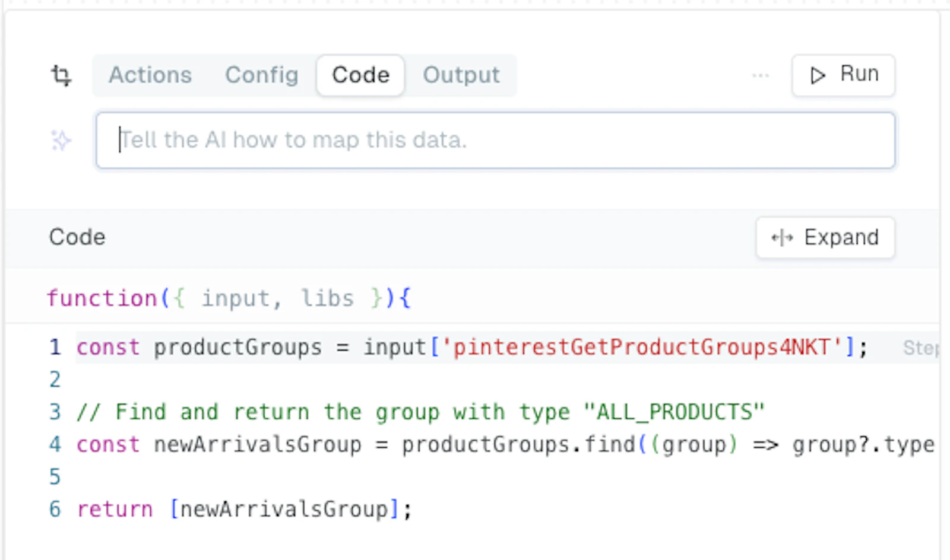
Task: Click code line 1 const productGroups
Action: click(x=472, y=347)
